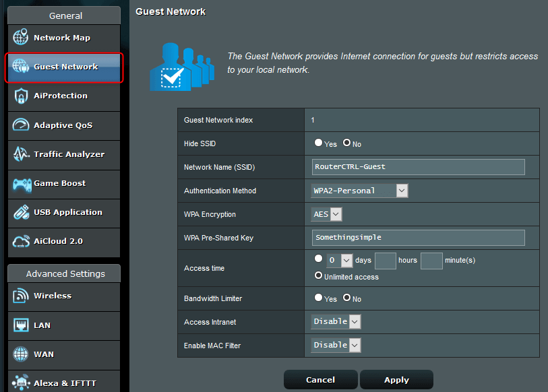Open Network Map menu item
Screen dimensions: 548x392
(x=64, y=38)
